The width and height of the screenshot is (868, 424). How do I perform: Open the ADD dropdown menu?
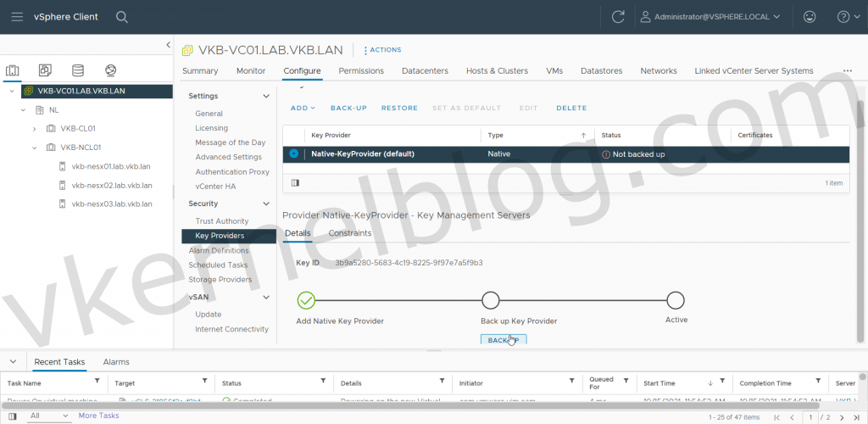tap(303, 109)
